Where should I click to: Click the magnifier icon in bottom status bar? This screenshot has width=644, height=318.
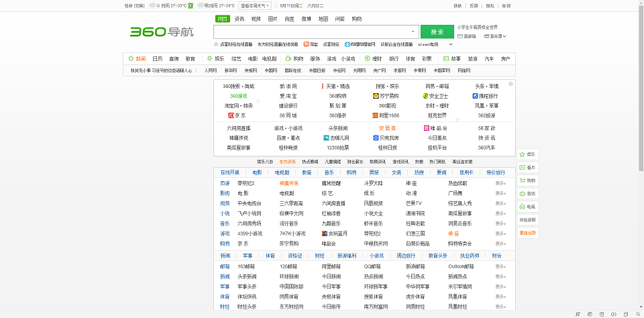pos(637,314)
